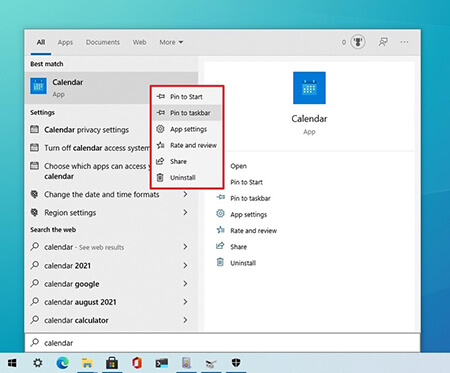Expand arrow for calendar calculator
Viewport: 450px width, 373px height.
coord(185,320)
